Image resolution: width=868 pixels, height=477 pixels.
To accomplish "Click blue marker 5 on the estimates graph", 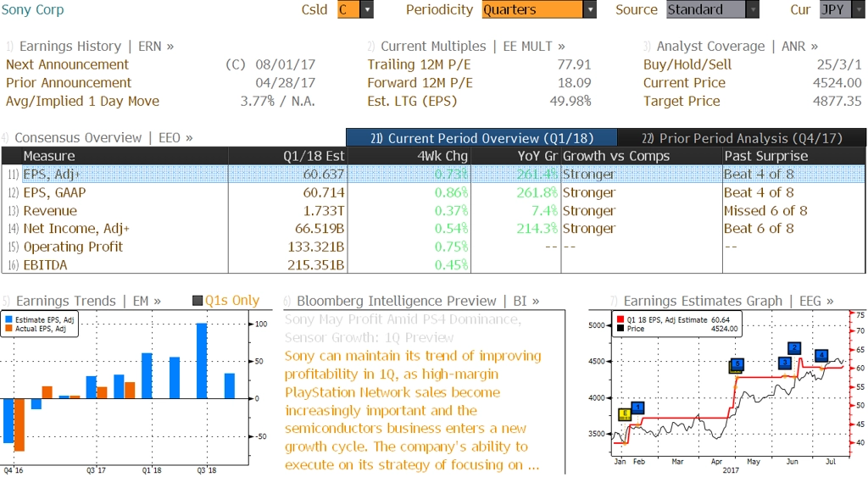I will point(737,364).
